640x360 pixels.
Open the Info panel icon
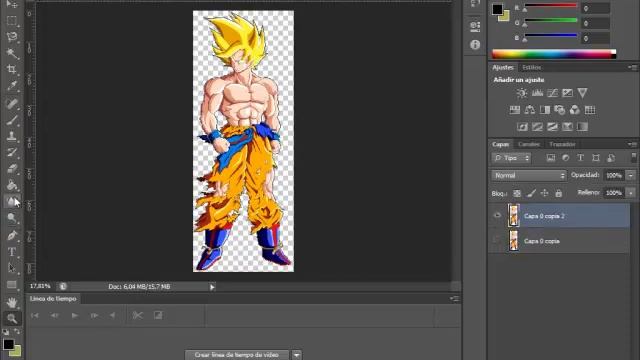pyautogui.click(x=475, y=44)
